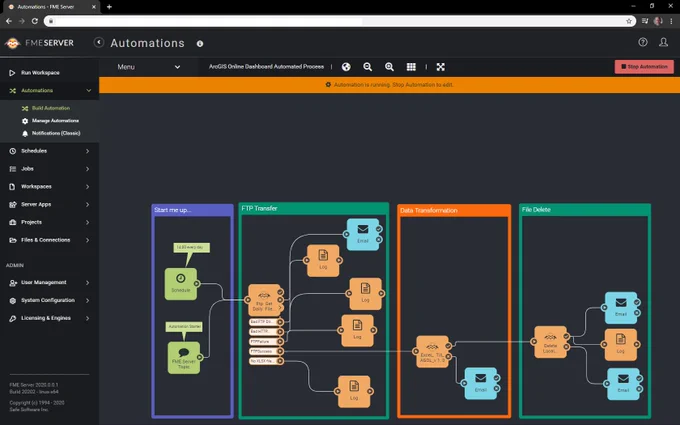Click the No XLSX file output port

pos(280,361)
